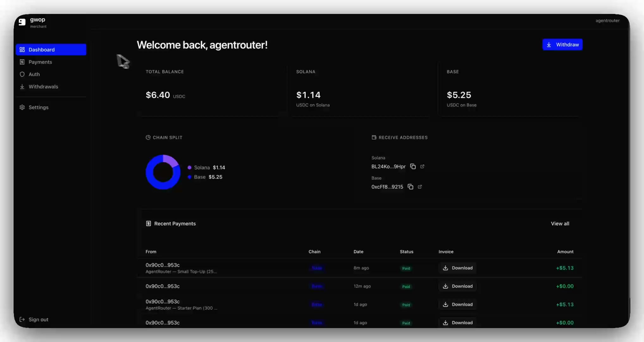Open Settings via the gear icon
This screenshot has height=342, width=644.
click(22, 107)
